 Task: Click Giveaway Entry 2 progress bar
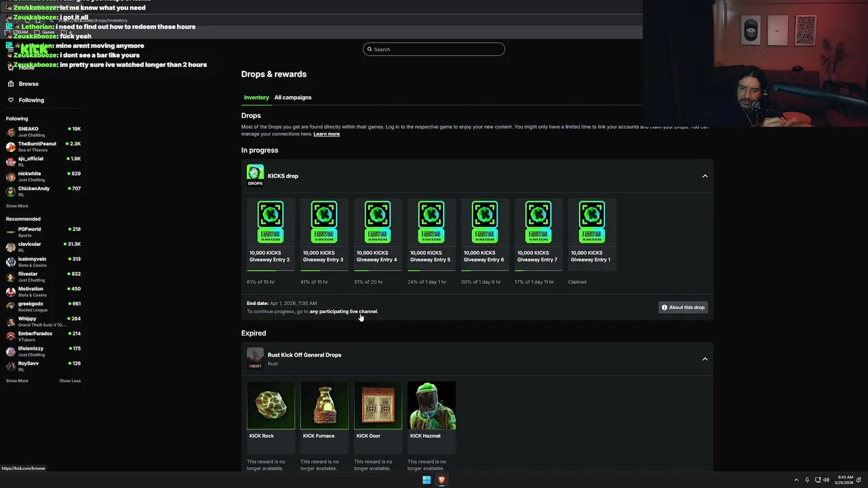(271, 270)
